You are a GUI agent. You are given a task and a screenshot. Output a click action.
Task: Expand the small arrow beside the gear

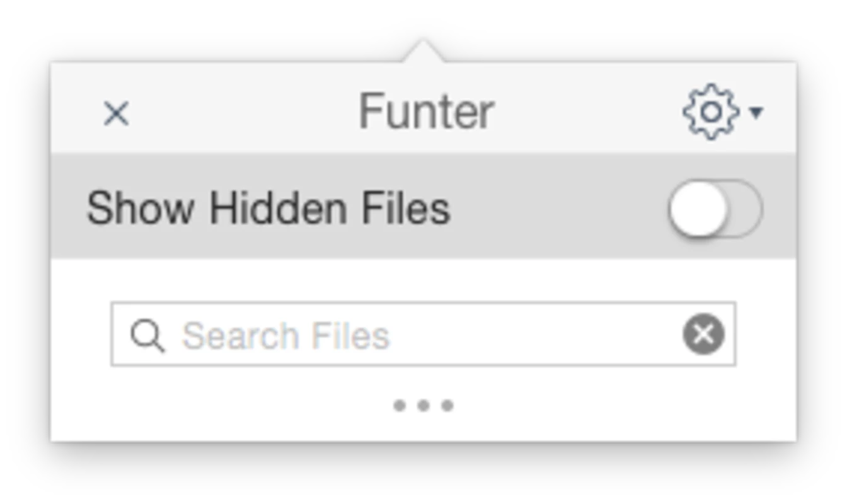[x=756, y=113]
